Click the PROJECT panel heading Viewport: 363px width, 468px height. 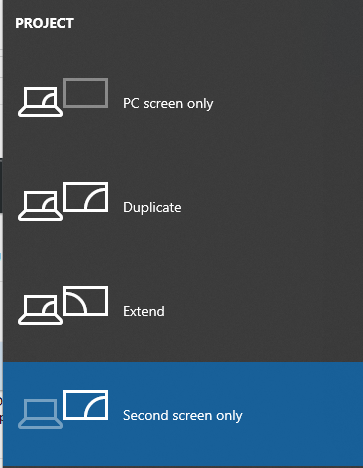(45, 23)
